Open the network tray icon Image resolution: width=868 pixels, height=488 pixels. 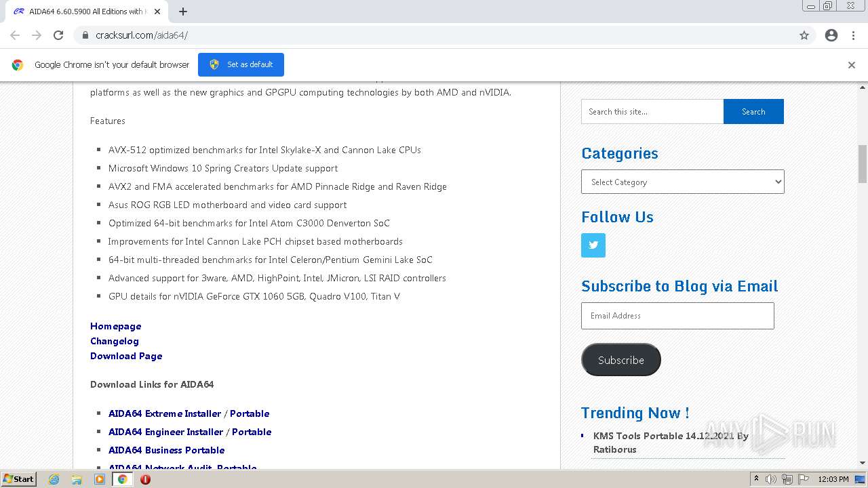pos(787,479)
